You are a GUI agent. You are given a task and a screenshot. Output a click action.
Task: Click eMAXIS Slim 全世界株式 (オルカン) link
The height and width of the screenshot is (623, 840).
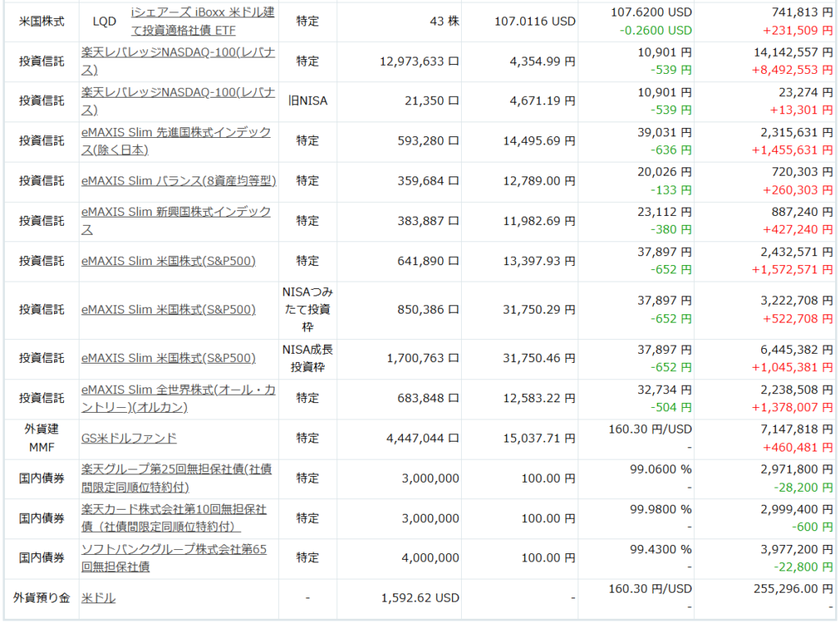[178, 398]
